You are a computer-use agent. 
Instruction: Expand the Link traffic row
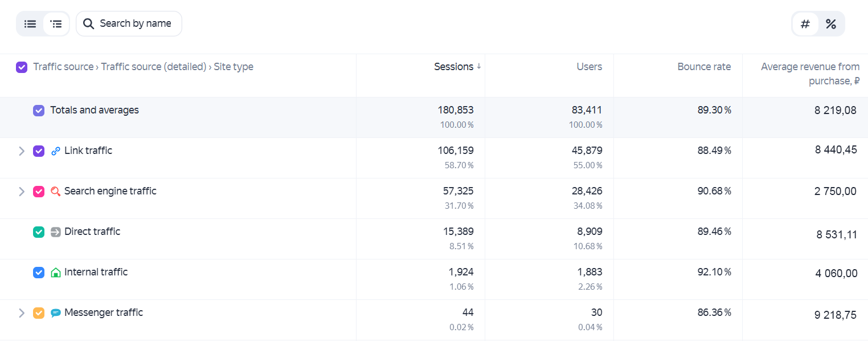coord(22,151)
